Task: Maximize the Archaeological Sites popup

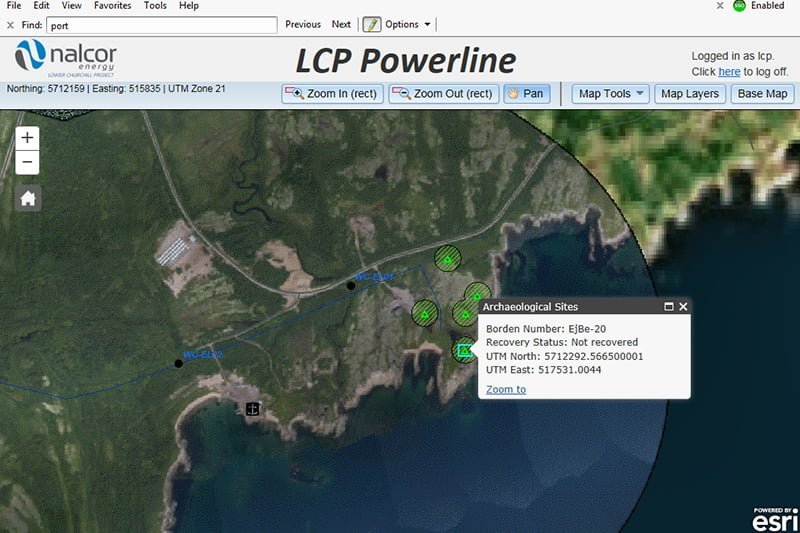Action: (x=669, y=307)
